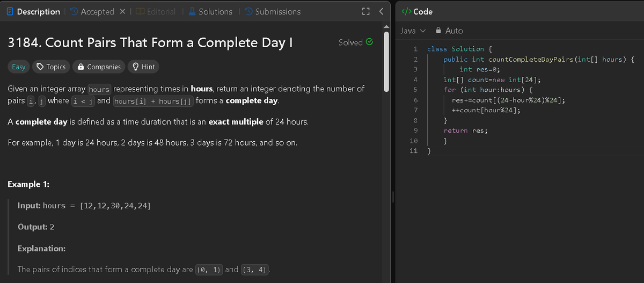Viewport: 644px width, 283px height.
Task: Close the Accepted tab
Action: click(122, 11)
